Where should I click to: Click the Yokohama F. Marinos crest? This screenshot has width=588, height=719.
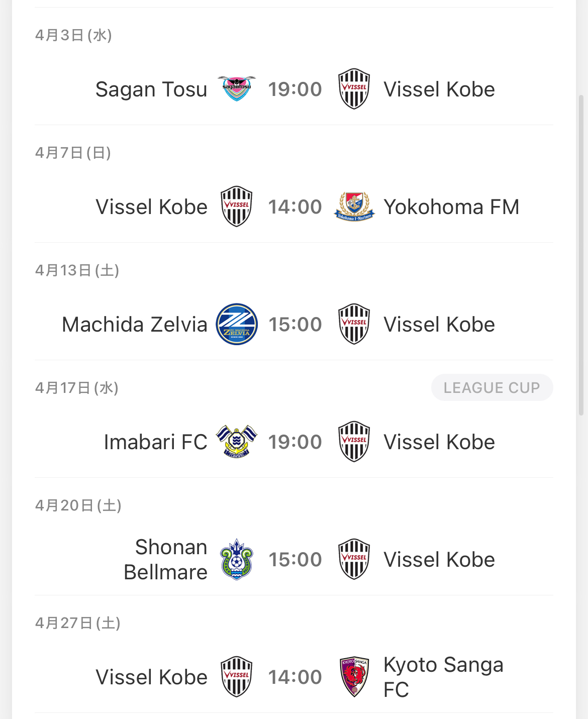click(354, 207)
